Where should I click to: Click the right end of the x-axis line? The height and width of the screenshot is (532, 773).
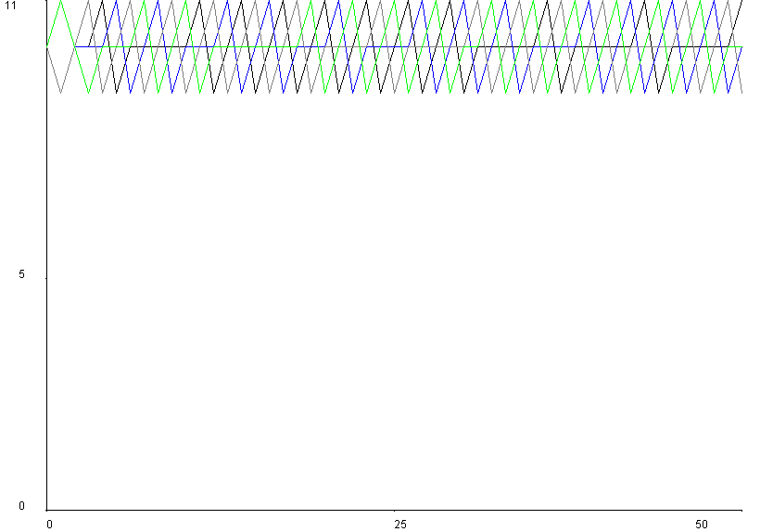click(742, 509)
